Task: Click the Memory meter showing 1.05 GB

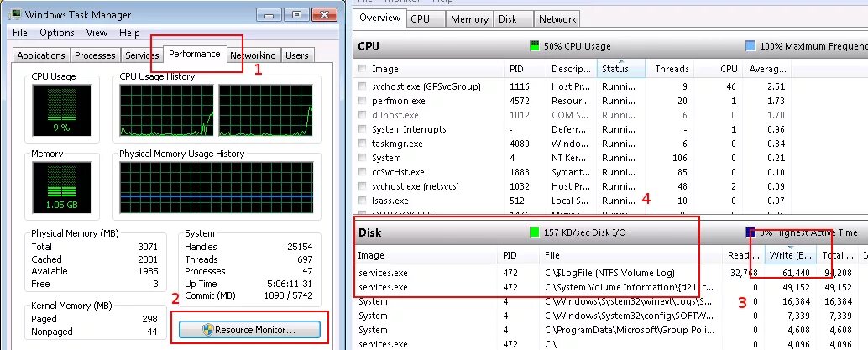Action: [61, 188]
